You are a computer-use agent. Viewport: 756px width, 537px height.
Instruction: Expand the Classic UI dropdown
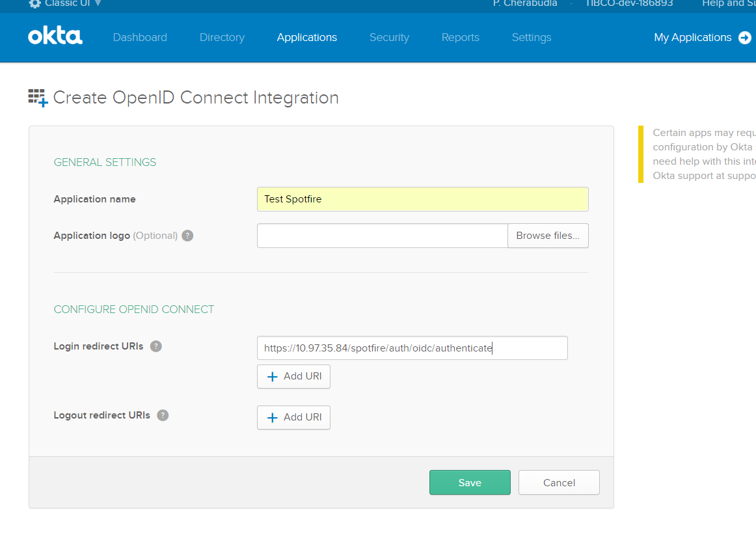98,3
